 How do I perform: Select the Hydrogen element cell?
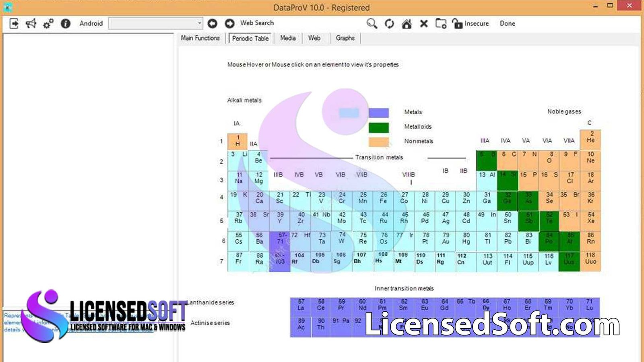point(238,140)
